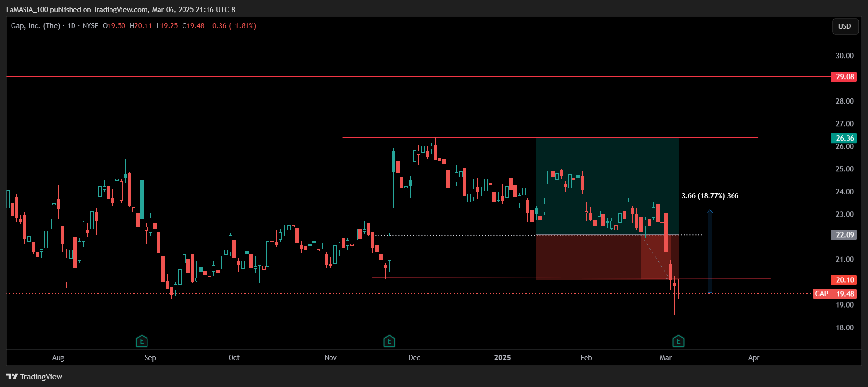Click the LaMASIA_100 published header text
The height and width of the screenshot is (387, 868).
tap(121, 10)
